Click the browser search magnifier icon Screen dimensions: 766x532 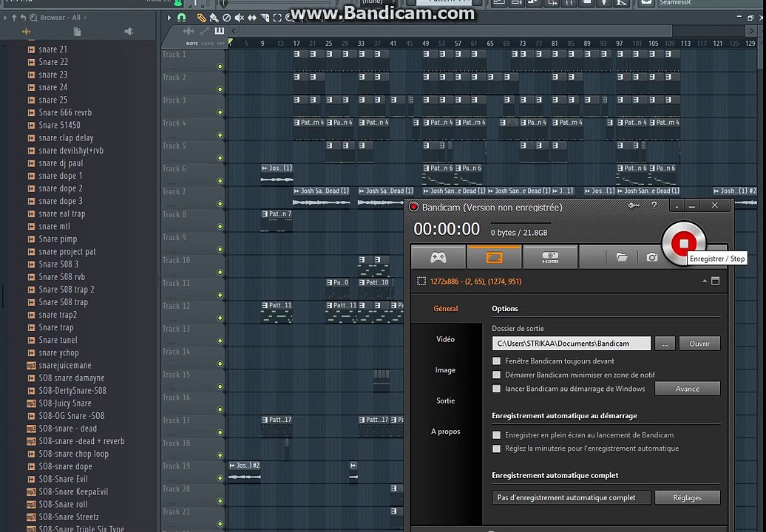point(33,18)
